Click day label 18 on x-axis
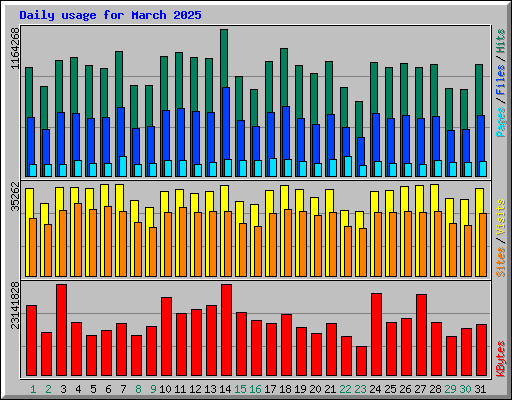The height and width of the screenshot is (400, 512). coord(285,389)
